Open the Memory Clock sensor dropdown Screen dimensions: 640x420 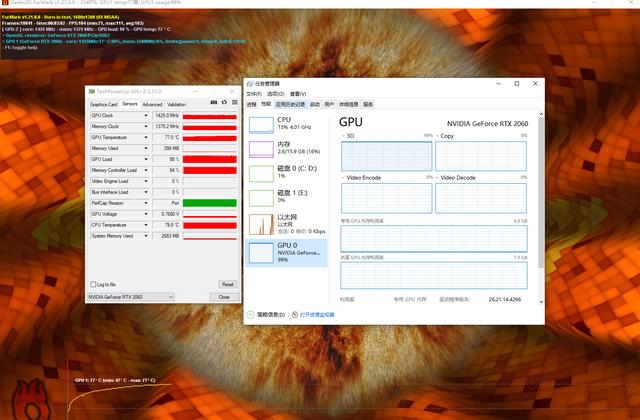coord(146,127)
